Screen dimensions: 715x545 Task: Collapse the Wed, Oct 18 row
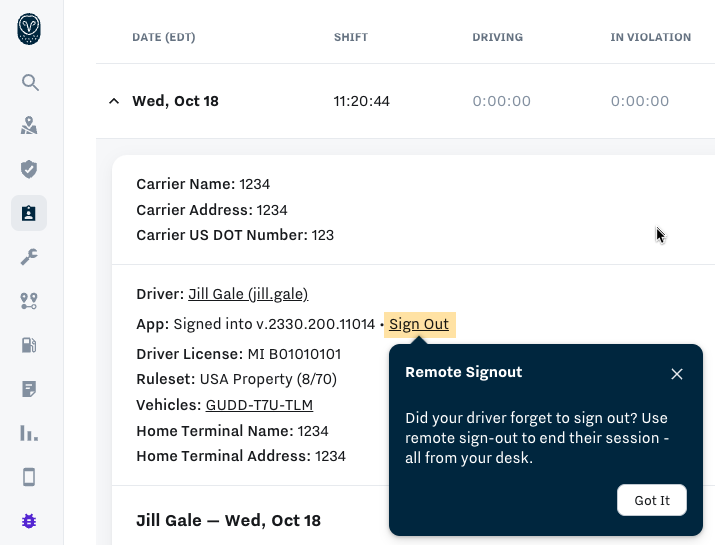pos(113,101)
